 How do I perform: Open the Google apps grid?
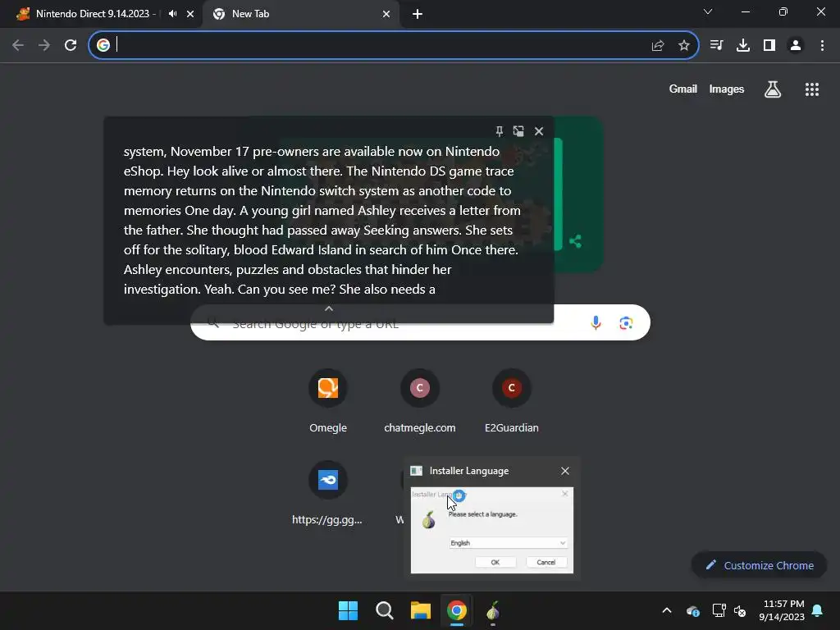coord(812,89)
